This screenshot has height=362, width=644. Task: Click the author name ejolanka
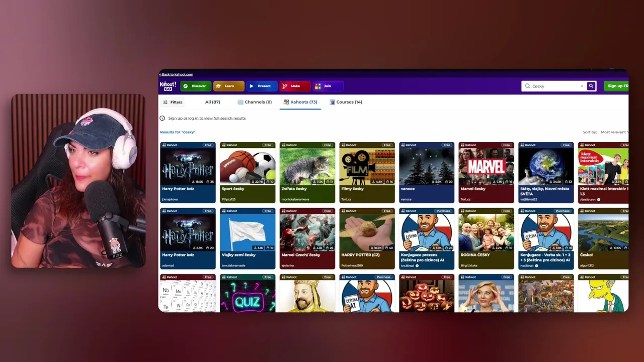tap(288, 265)
